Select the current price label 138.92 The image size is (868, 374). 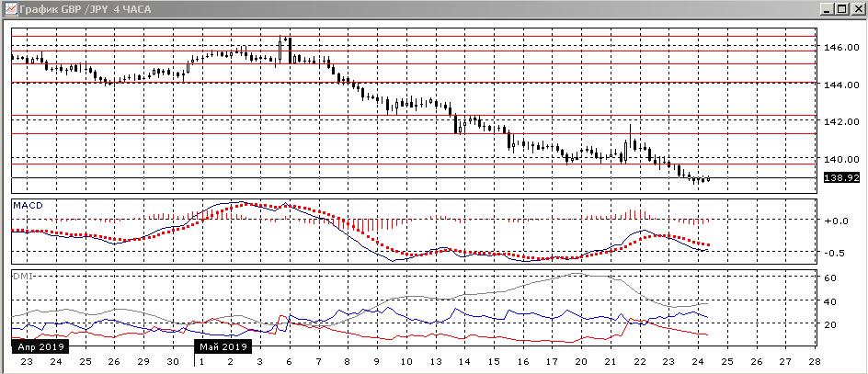[840, 177]
